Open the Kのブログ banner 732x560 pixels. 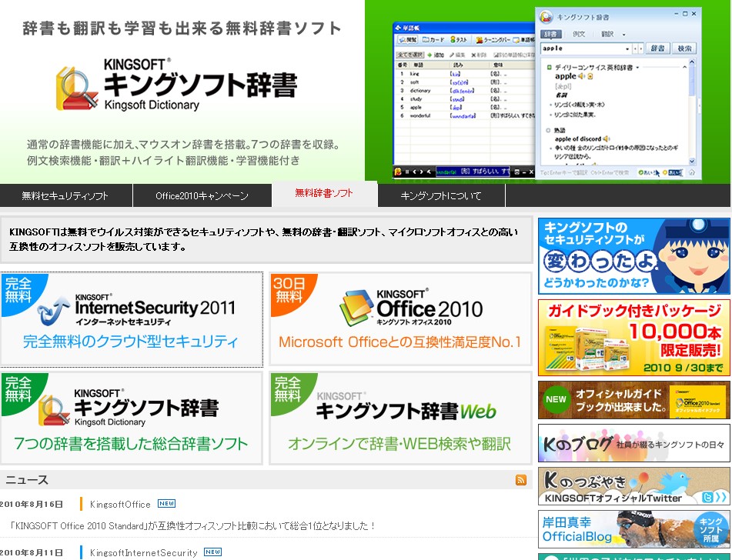pyautogui.click(x=633, y=443)
